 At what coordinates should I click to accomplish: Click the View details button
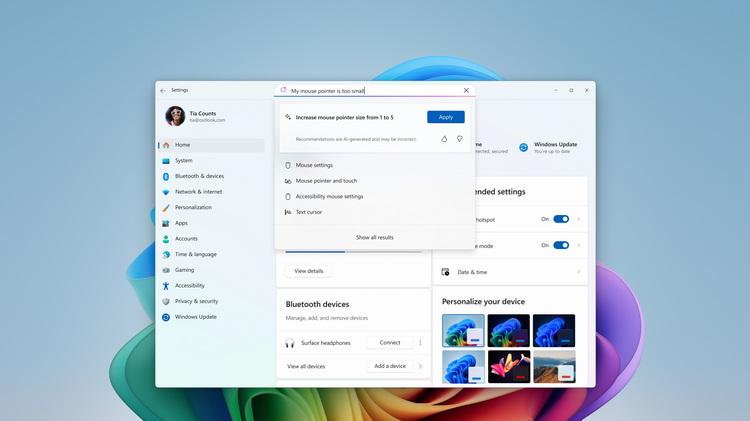(x=309, y=271)
